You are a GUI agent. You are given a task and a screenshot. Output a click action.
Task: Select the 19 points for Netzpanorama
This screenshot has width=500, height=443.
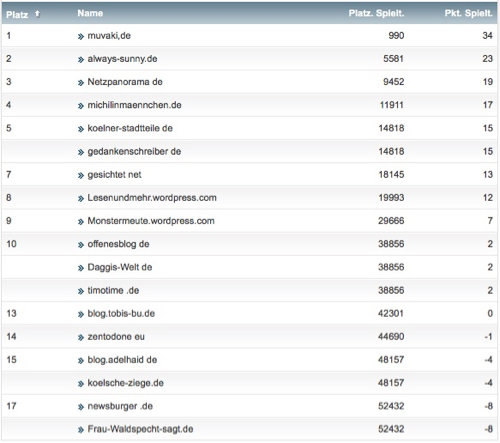488,82
